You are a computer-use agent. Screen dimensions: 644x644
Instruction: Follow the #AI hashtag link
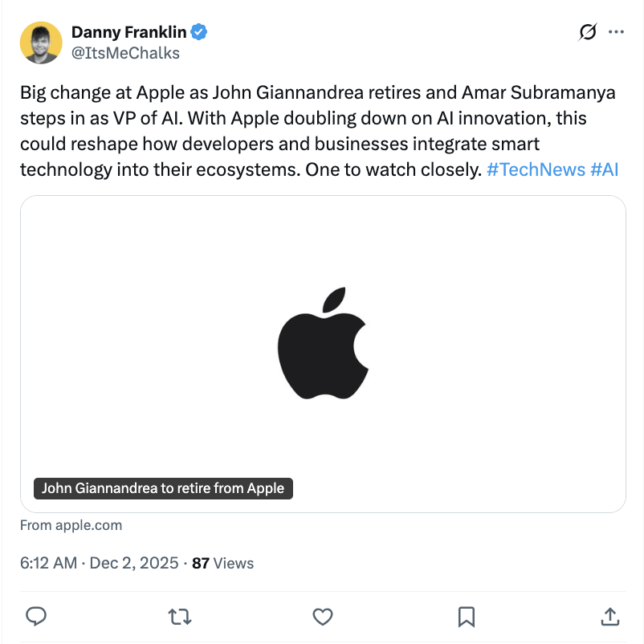pyautogui.click(x=603, y=170)
